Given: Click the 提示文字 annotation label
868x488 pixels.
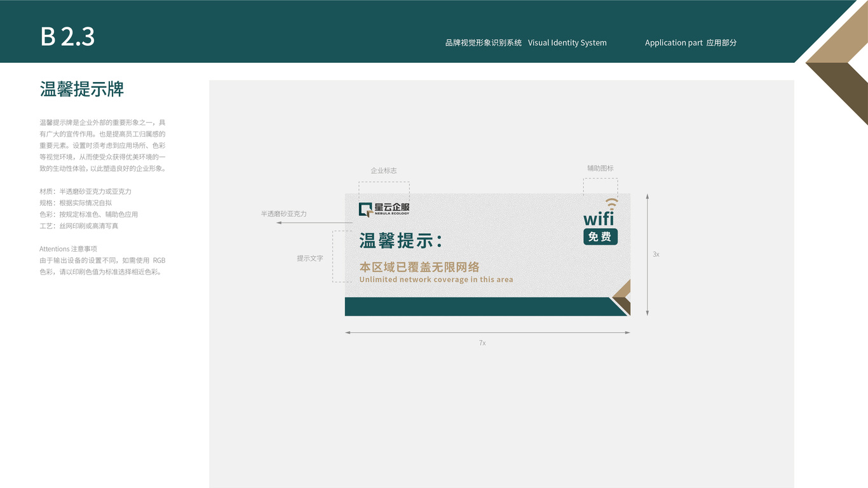Looking at the screenshot, I should 310,258.
